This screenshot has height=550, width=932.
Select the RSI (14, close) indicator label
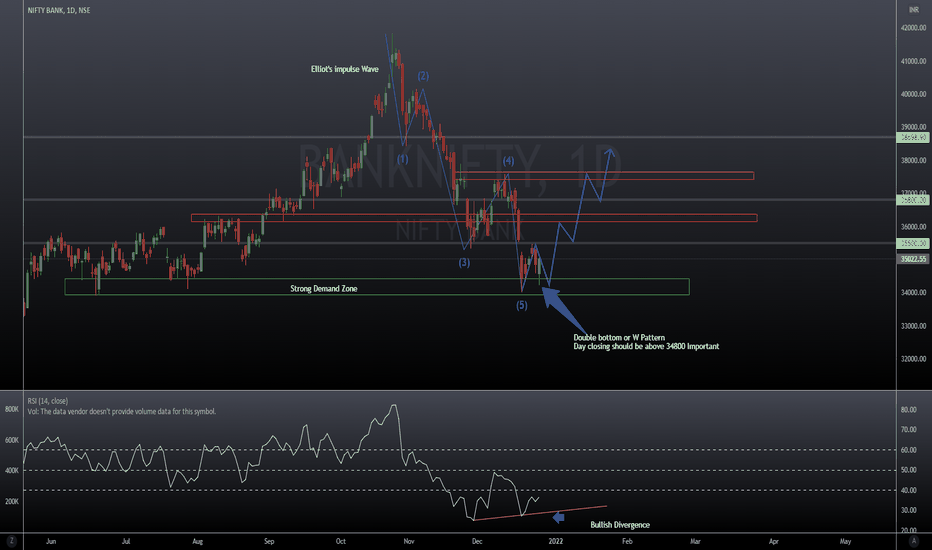click(48, 401)
